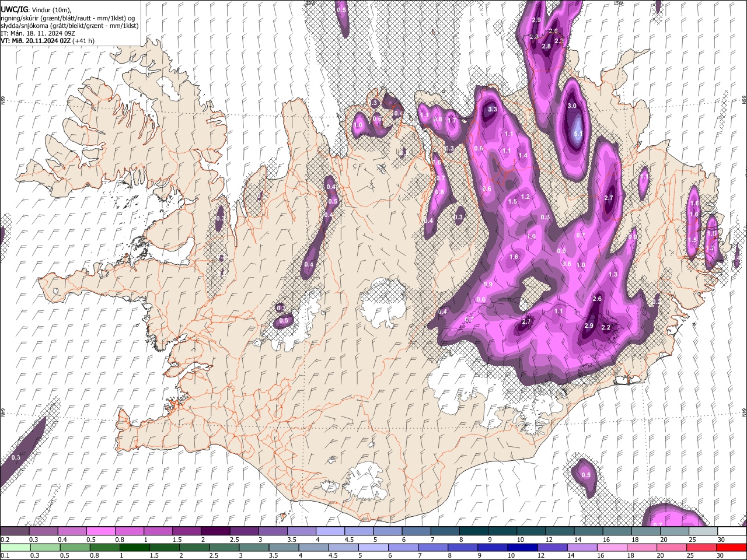
Task: Select the snow legend swatch between 4 and 4.5
Action: [x=330, y=531]
